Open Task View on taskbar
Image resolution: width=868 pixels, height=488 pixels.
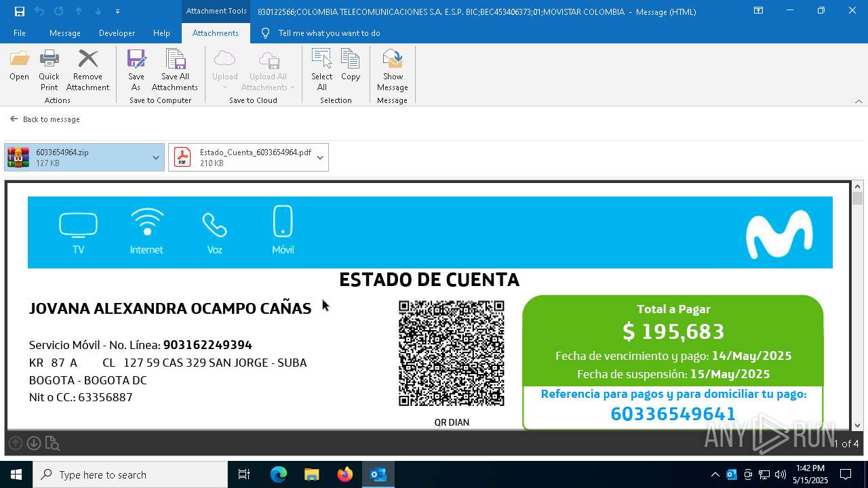pos(244,474)
